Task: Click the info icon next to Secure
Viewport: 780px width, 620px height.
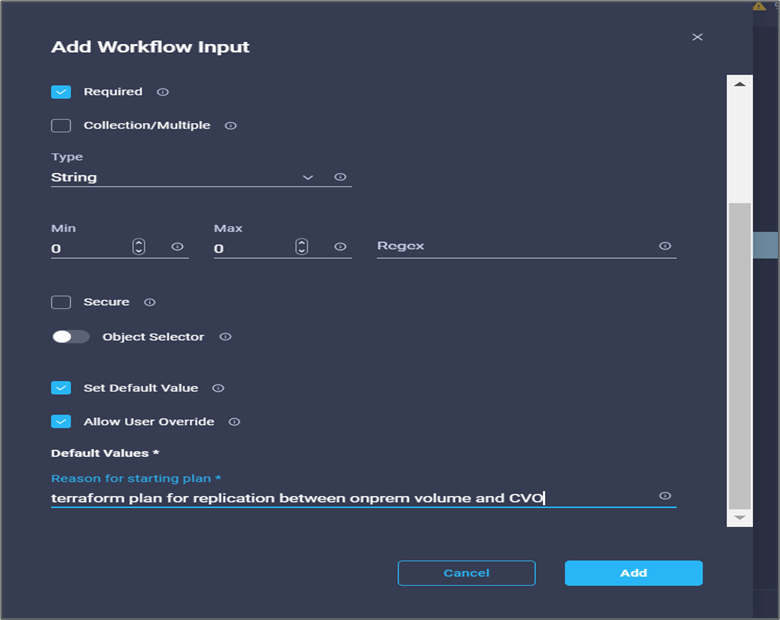Action: tap(150, 302)
